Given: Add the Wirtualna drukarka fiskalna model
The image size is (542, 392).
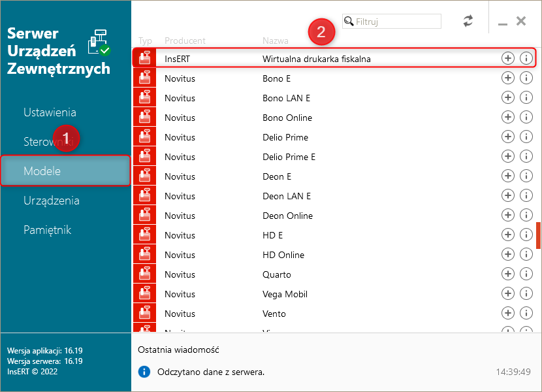Looking at the screenshot, I should point(507,58).
